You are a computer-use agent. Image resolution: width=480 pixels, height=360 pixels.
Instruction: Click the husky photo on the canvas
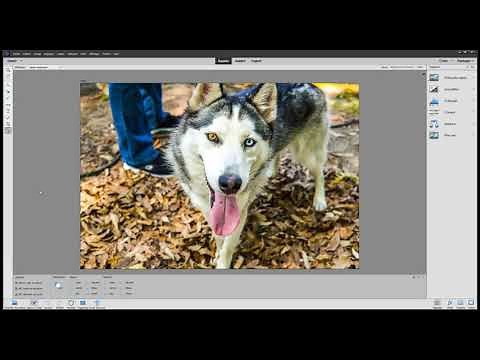[x=219, y=176]
